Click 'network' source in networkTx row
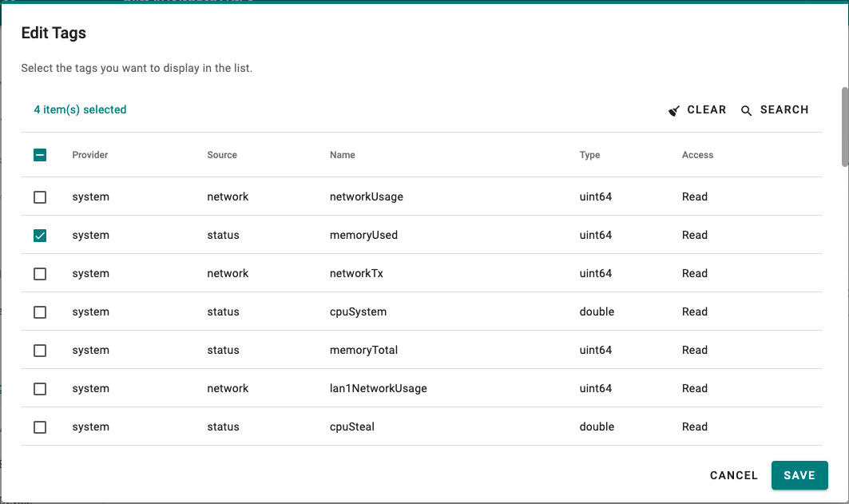This screenshot has height=504, width=849. pos(228,273)
